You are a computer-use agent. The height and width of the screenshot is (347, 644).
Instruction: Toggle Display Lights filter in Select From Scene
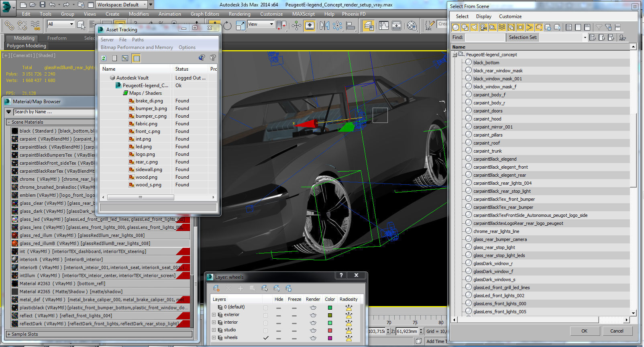point(474,27)
